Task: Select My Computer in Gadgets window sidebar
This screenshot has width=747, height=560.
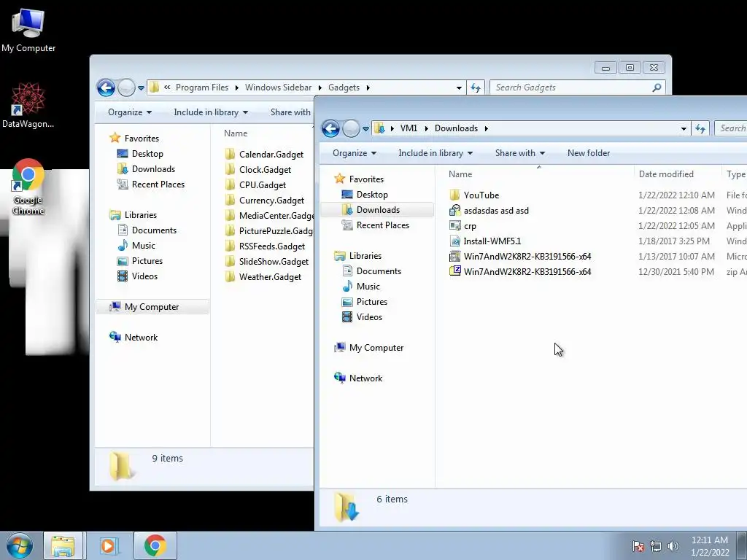Action: pyautogui.click(x=152, y=307)
